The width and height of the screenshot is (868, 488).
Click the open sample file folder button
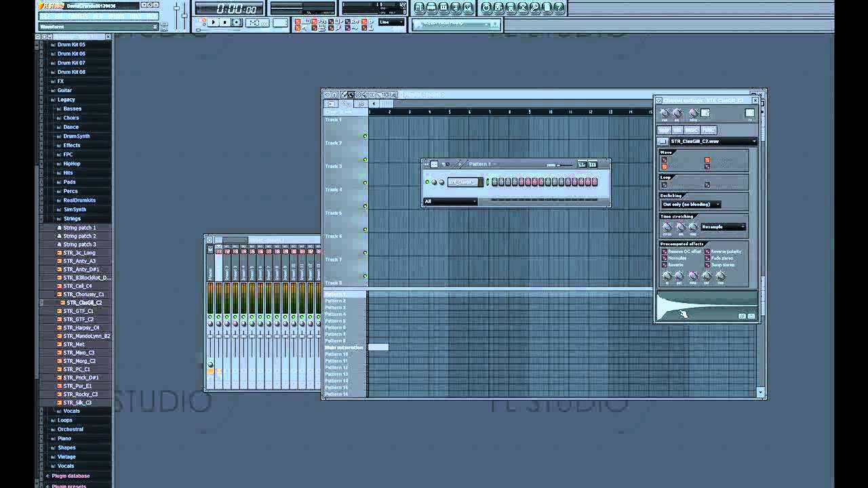pyautogui.click(x=663, y=141)
